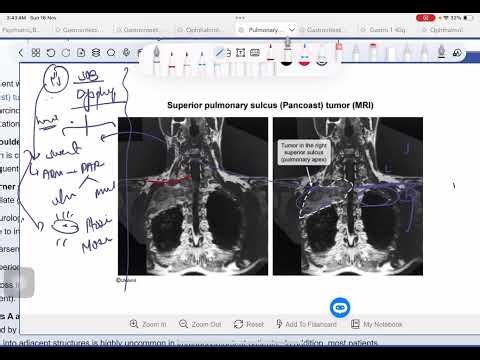
Task: Select the text box tool
Action: tap(240, 52)
